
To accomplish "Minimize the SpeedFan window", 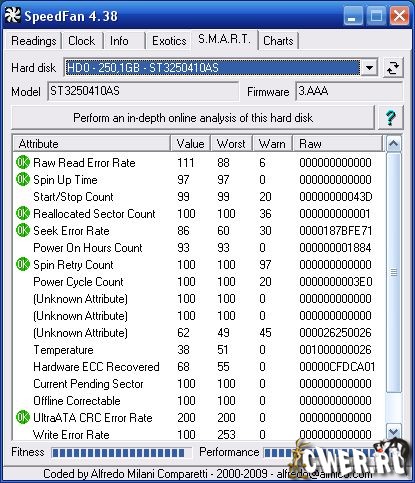I will pos(353,16).
